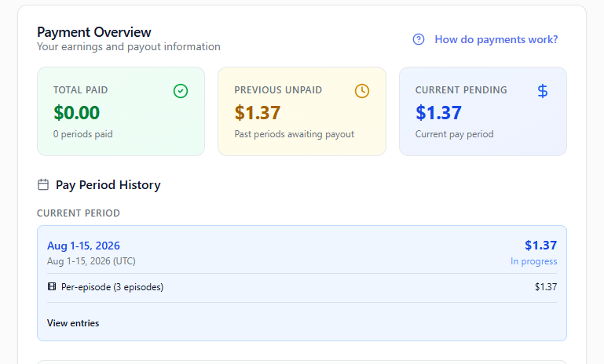Click the question mark help icon

pos(419,39)
